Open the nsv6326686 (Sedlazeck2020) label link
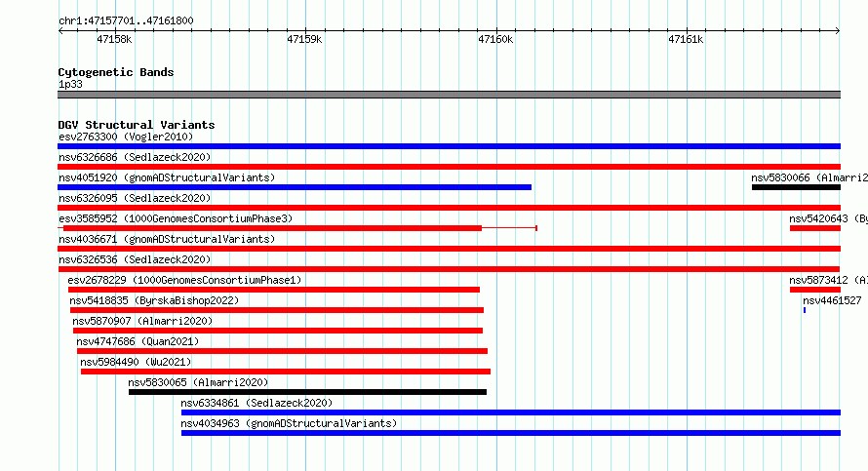The image size is (868, 471). pos(135,157)
